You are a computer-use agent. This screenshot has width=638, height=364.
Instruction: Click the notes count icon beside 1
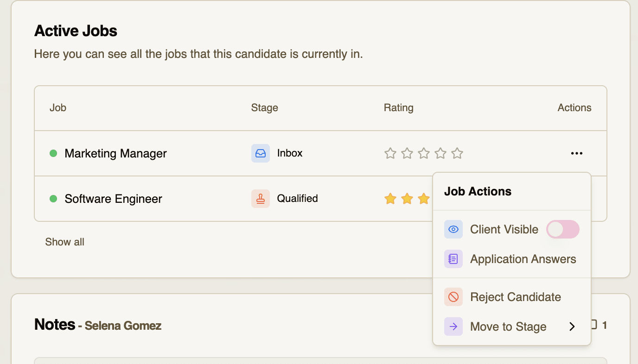pos(594,325)
